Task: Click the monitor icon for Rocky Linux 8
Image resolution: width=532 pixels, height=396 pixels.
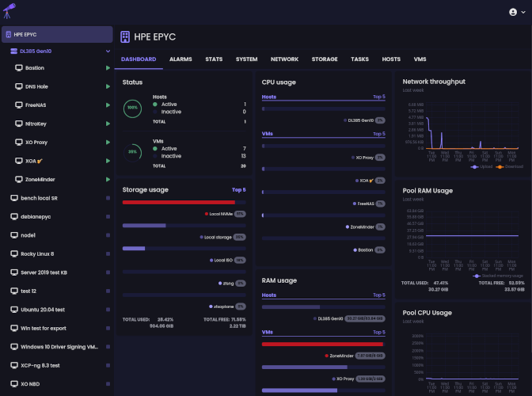Action: tap(14, 254)
